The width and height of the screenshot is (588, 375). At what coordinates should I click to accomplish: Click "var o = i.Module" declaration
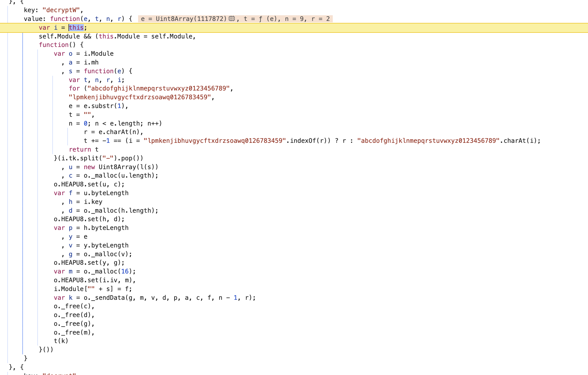(83, 53)
